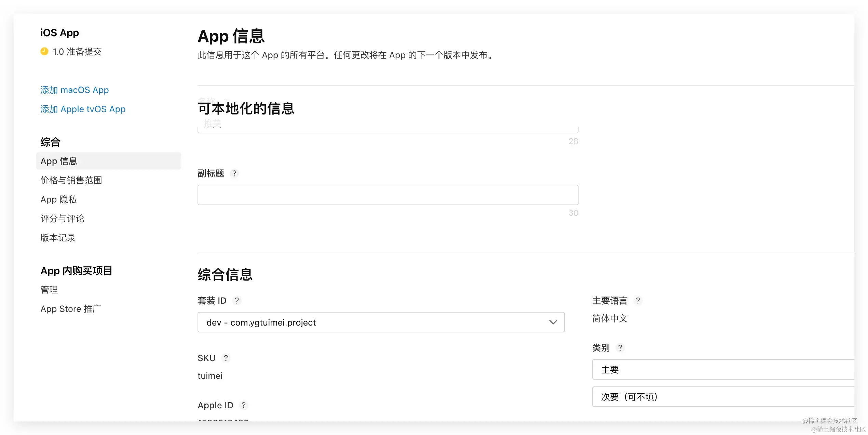Image resolution: width=868 pixels, height=435 pixels.
Task: Click into the 副标题 text field
Action: (x=388, y=195)
